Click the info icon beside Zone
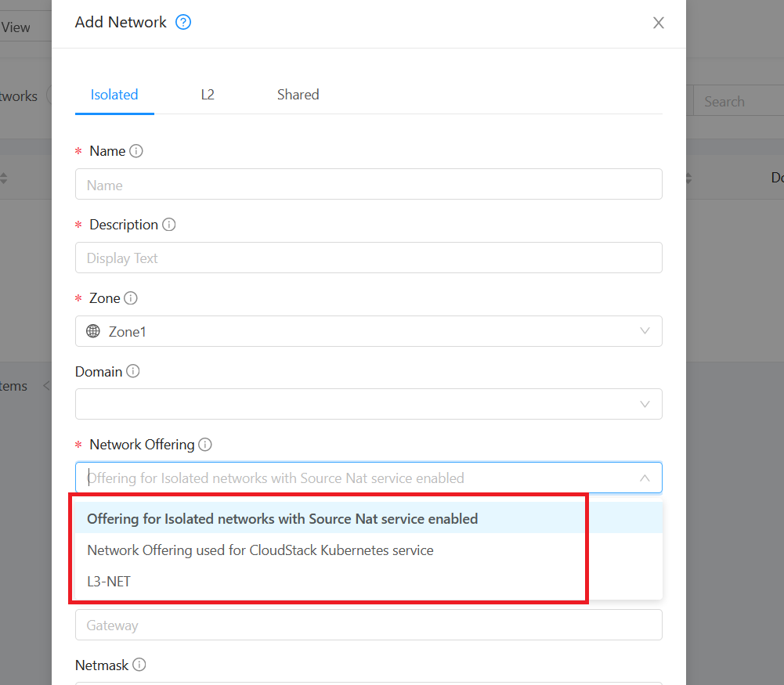This screenshot has width=784, height=685. click(x=130, y=297)
